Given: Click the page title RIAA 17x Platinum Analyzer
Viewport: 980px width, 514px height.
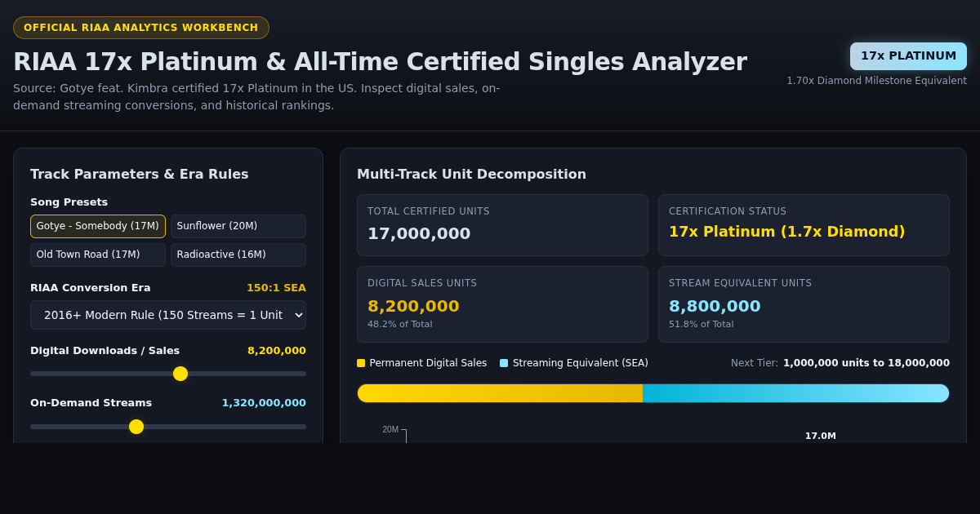Looking at the screenshot, I should tap(380, 62).
